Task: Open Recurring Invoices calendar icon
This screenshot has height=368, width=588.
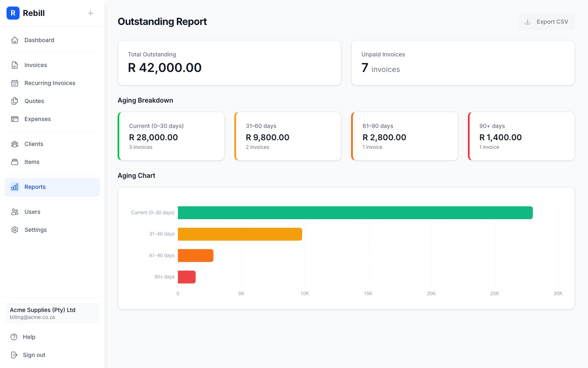Action: 15,83
